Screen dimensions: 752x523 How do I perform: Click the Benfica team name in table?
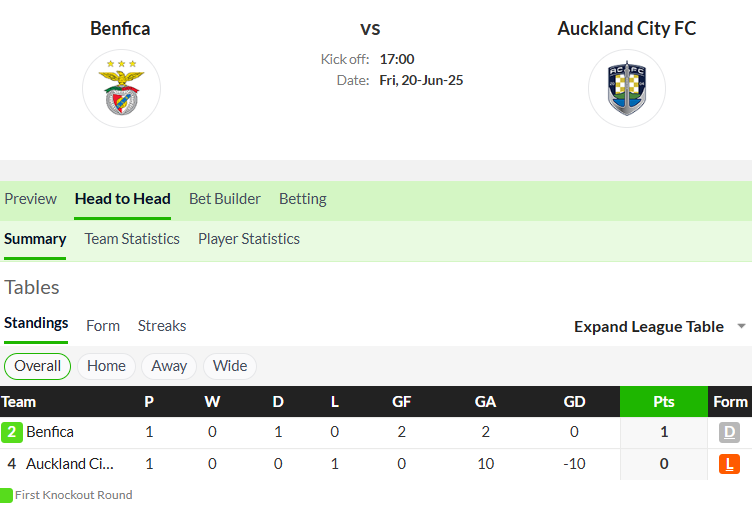(x=50, y=432)
